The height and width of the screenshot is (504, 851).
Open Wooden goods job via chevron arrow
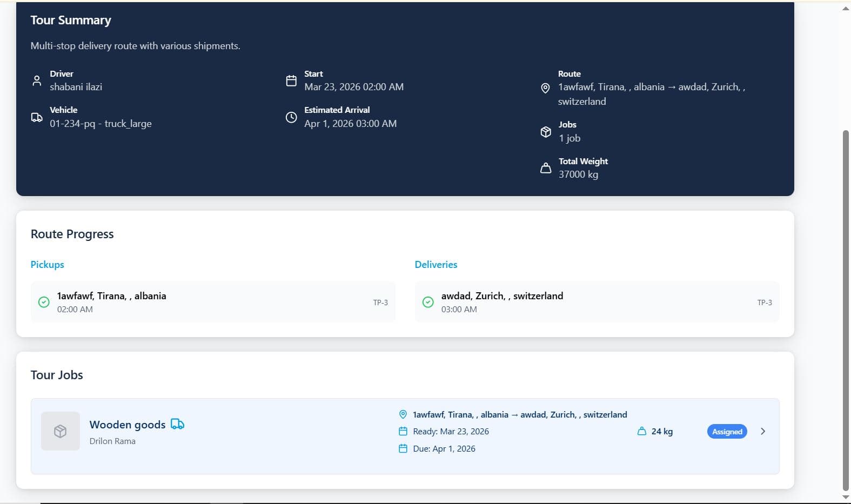click(763, 431)
